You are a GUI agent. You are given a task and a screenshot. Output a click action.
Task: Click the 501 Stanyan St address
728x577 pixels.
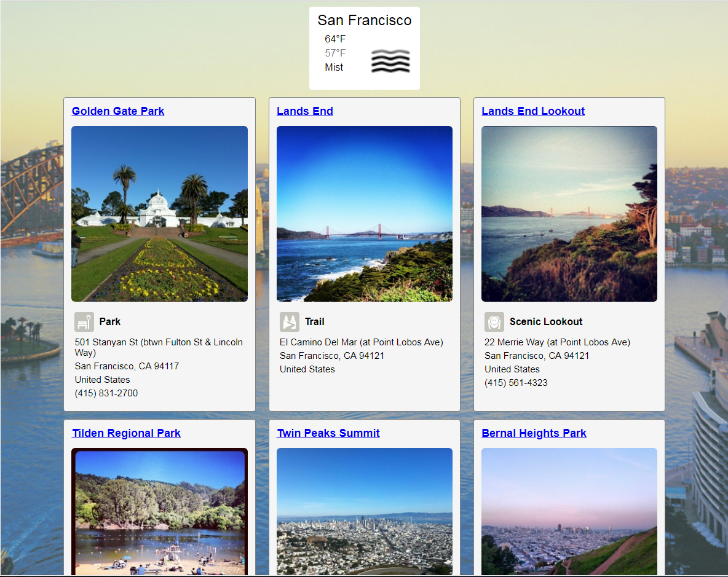point(159,347)
